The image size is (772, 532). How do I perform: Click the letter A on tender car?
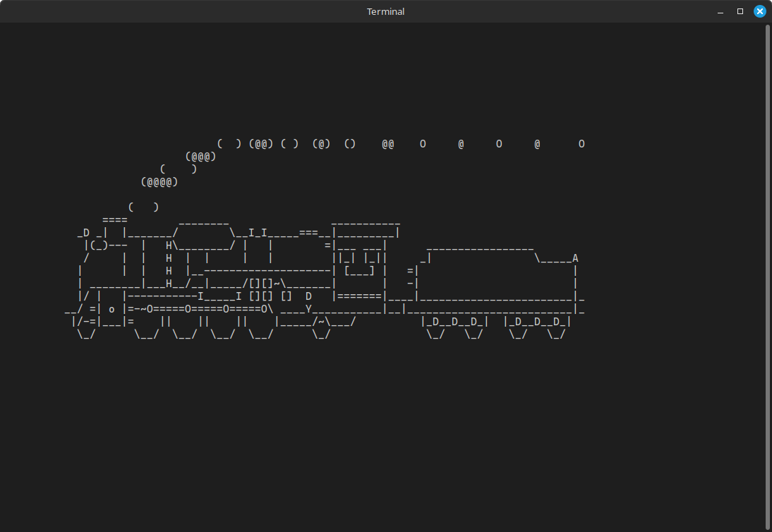[x=575, y=258]
